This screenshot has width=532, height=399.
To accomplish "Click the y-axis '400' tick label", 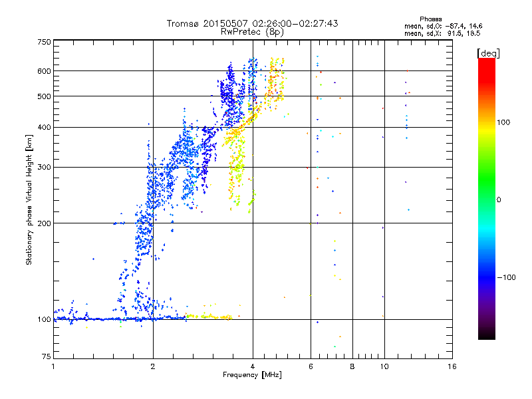I will [44, 128].
